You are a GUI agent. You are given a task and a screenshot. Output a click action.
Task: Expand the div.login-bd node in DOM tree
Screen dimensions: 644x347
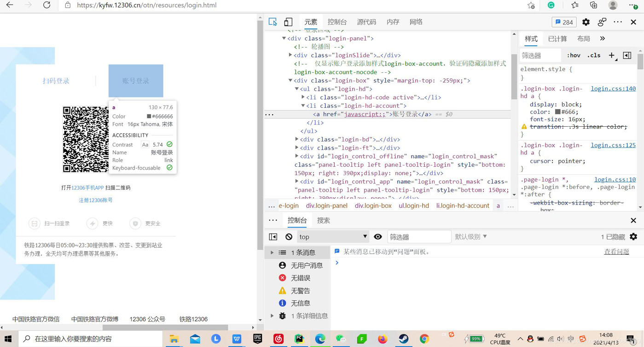tap(298, 139)
